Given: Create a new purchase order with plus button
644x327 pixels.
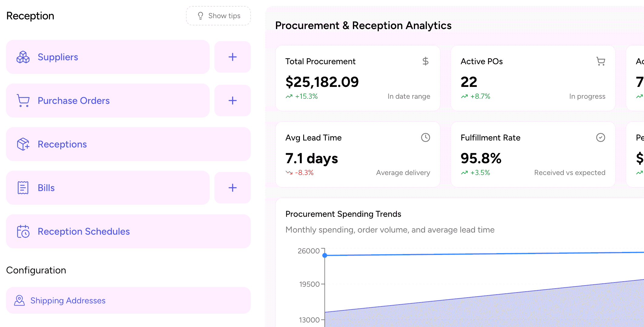Looking at the screenshot, I should (x=233, y=101).
